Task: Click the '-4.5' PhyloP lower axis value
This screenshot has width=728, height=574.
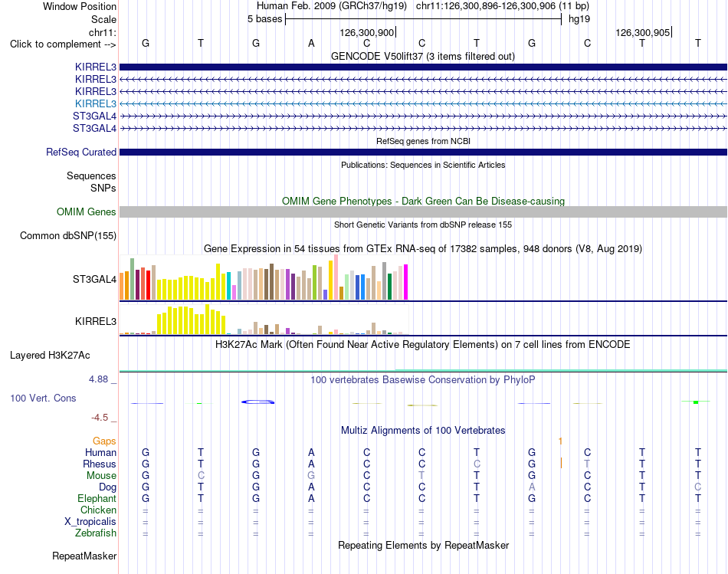Action: 100,418
